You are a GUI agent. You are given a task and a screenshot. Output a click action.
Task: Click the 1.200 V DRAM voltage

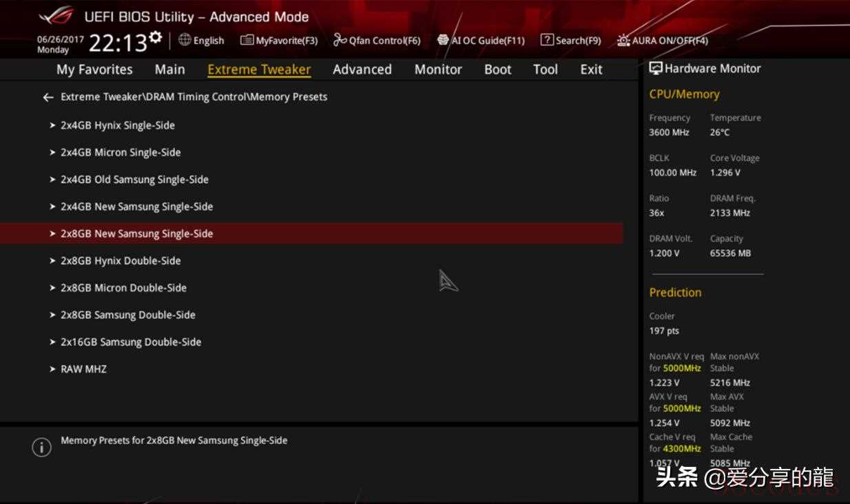pos(664,253)
